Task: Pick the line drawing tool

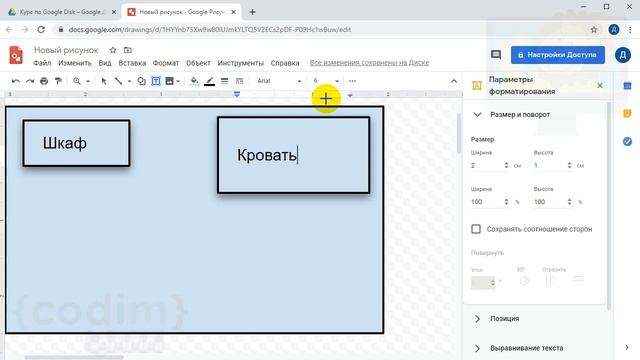Action: [x=118, y=81]
